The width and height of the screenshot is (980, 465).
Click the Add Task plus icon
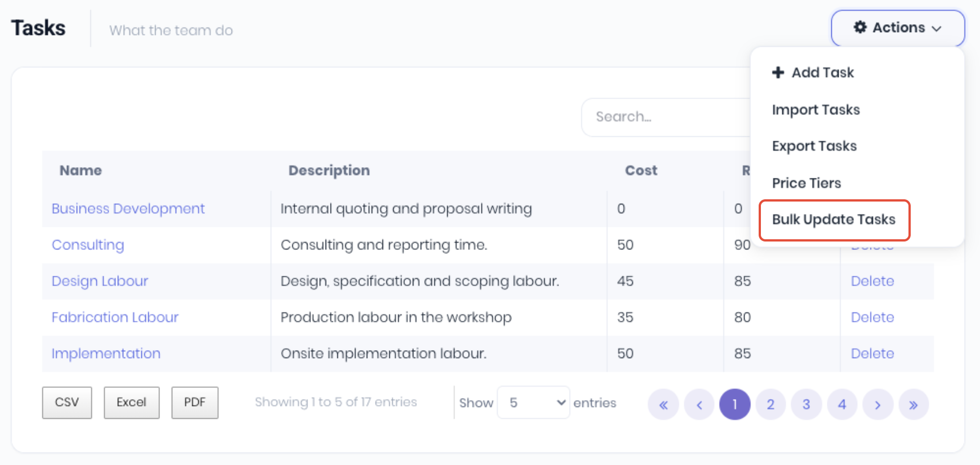pos(778,73)
